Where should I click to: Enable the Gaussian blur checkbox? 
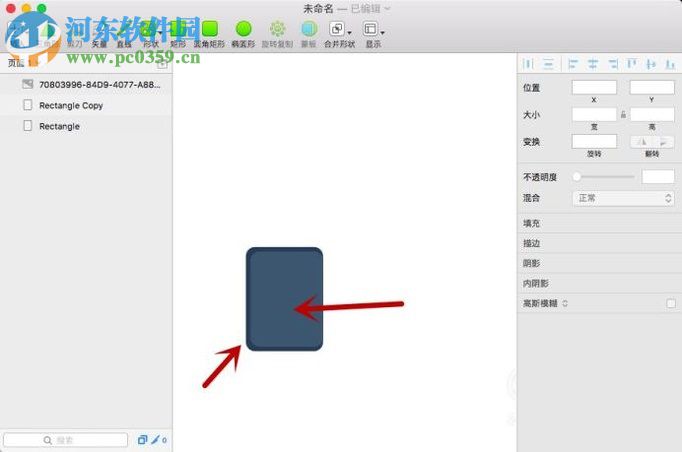(671, 303)
